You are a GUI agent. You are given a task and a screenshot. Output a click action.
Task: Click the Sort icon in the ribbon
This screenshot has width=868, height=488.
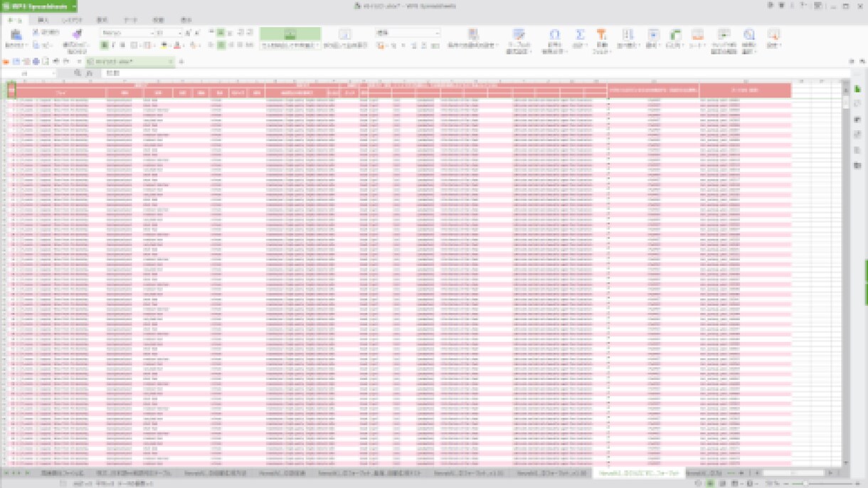click(628, 34)
